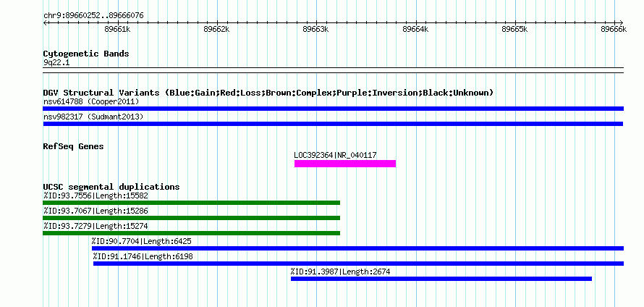This screenshot has width=644, height=307.
Task: Click the 89661k ruler tick label
Action: (x=117, y=29)
